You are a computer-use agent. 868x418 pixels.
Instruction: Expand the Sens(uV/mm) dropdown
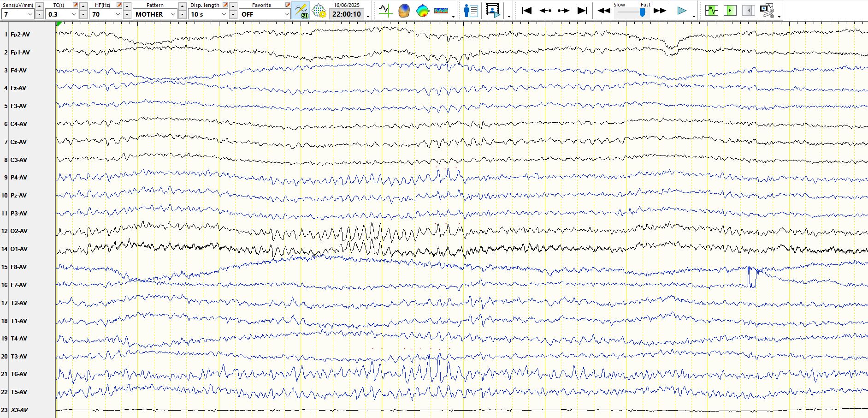click(x=30, y=14)
